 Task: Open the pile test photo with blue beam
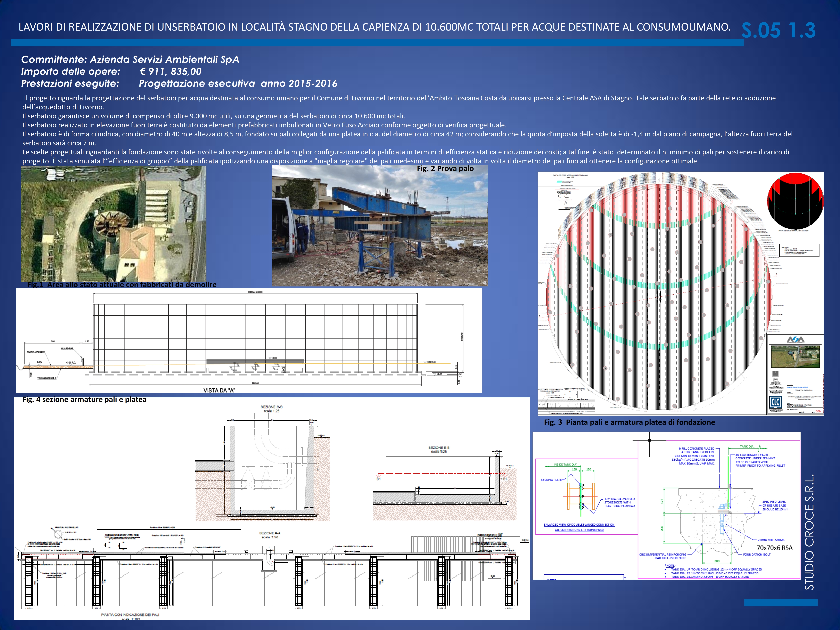click(380, 226)
